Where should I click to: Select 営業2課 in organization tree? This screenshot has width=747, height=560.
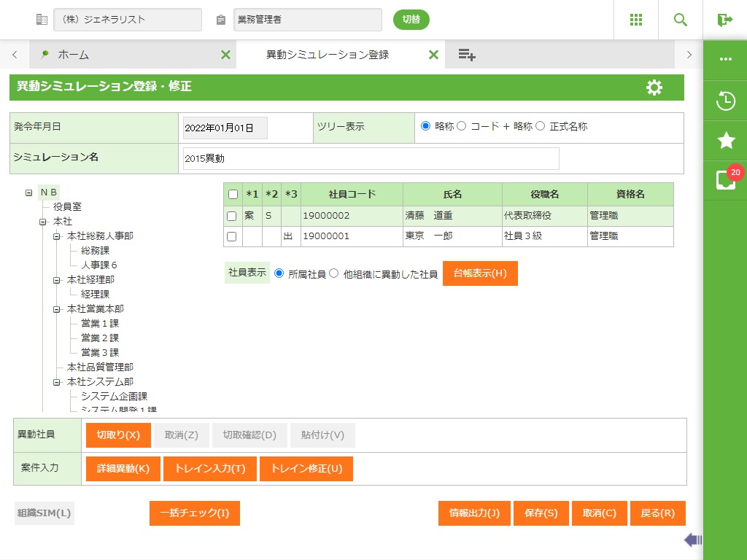tap(100, 338)
